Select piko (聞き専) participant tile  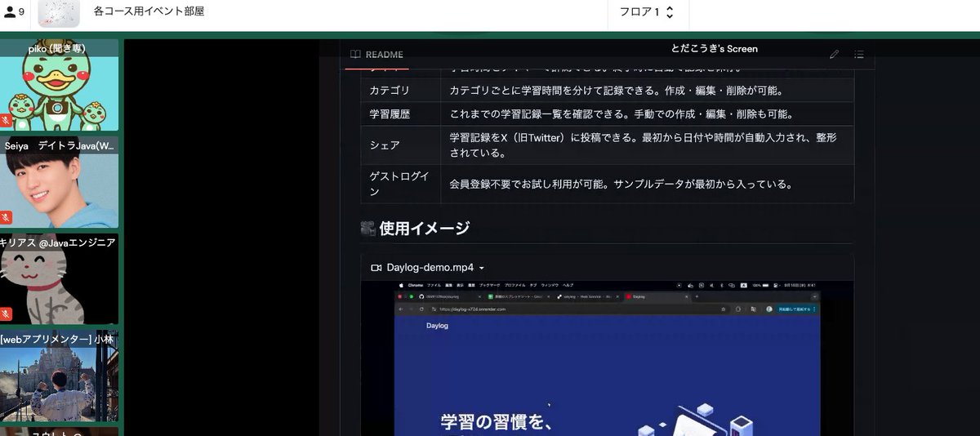[x=59, y=86]
